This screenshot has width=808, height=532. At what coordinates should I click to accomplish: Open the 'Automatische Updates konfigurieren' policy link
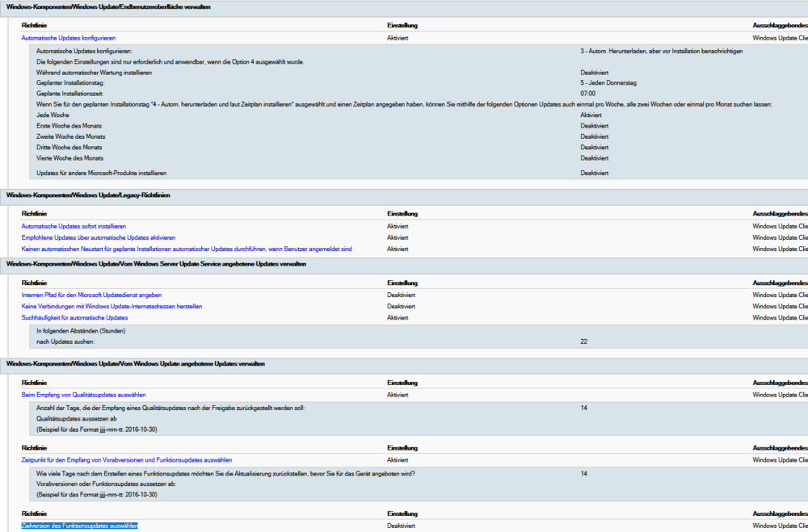coord(69,38)
